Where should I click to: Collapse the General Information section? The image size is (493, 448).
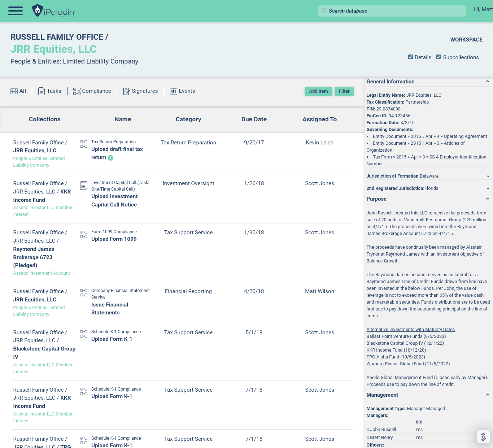488,82
